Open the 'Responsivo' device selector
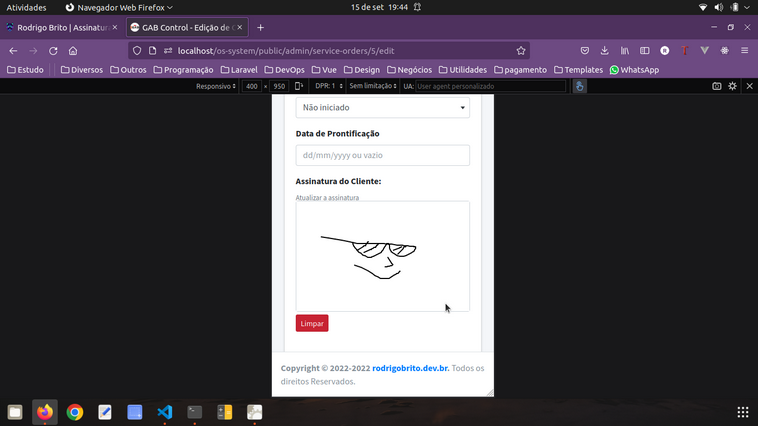758x426 pixels. click(x=216, y=86)
